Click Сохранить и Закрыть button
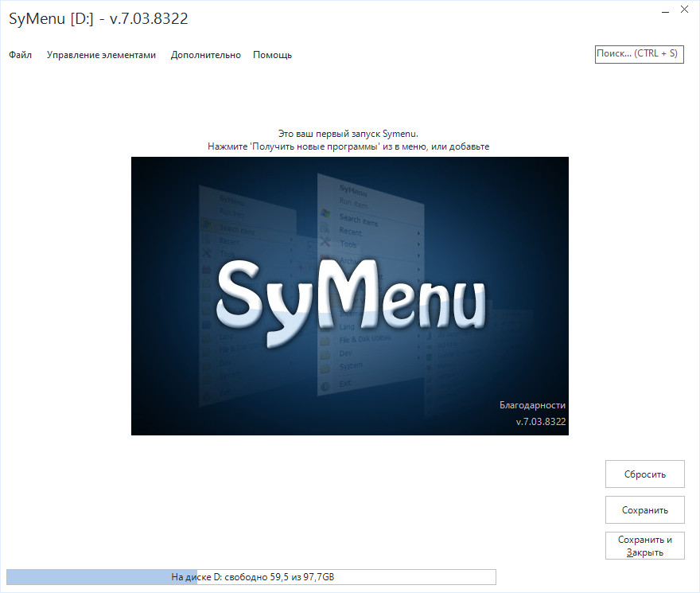700x593 pixels. 644,545
